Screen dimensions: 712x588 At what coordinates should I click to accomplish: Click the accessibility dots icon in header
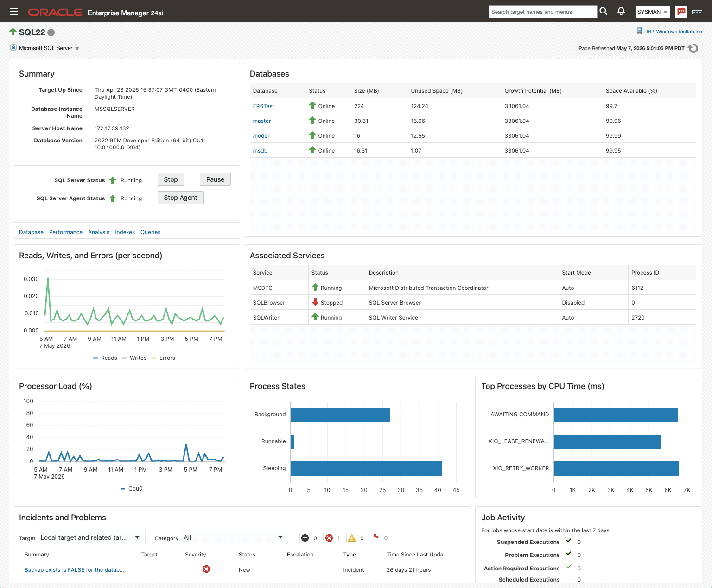pyautogui.click(x=697, y=12)
